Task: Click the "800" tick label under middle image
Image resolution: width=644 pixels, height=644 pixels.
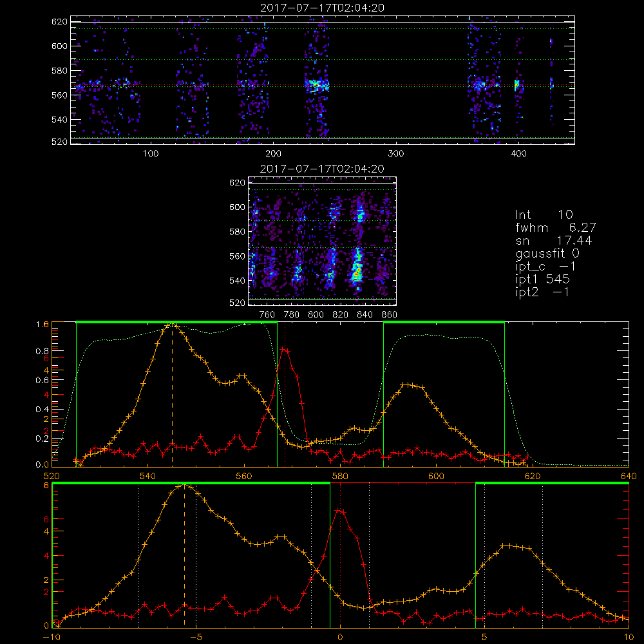Action: pyautogui.click(x=316, y=315)
